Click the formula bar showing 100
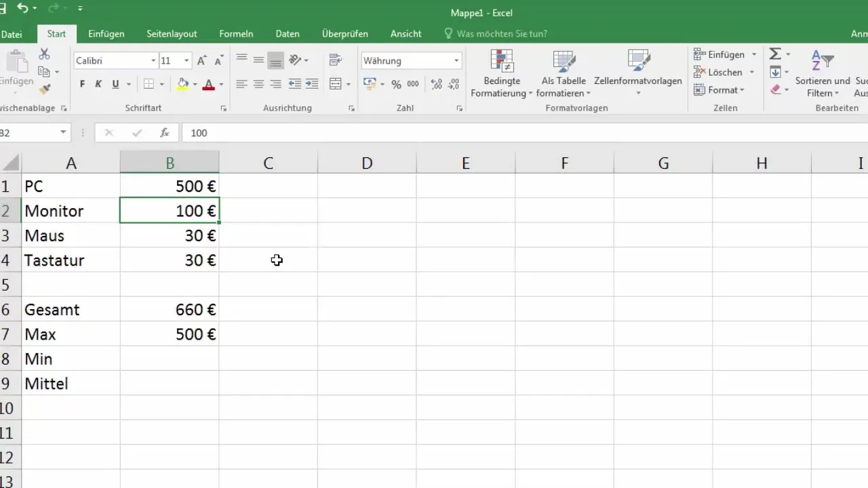Image resolution: width=868 pixels, height=488 pixels. (x=524, y=133)
